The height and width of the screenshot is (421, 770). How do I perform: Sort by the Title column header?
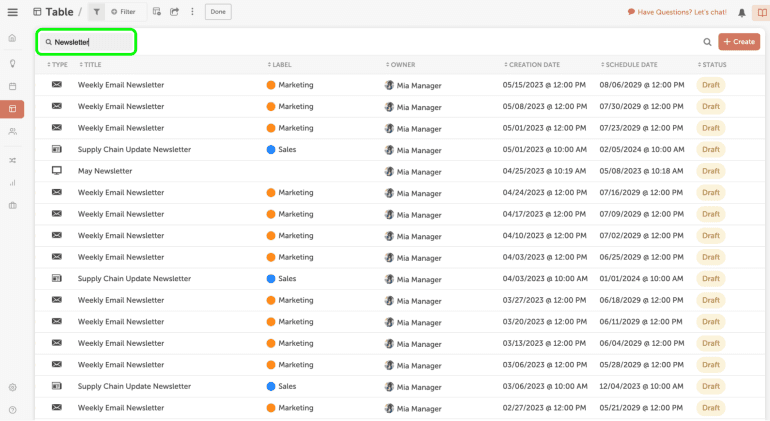[x=92, y=65]
